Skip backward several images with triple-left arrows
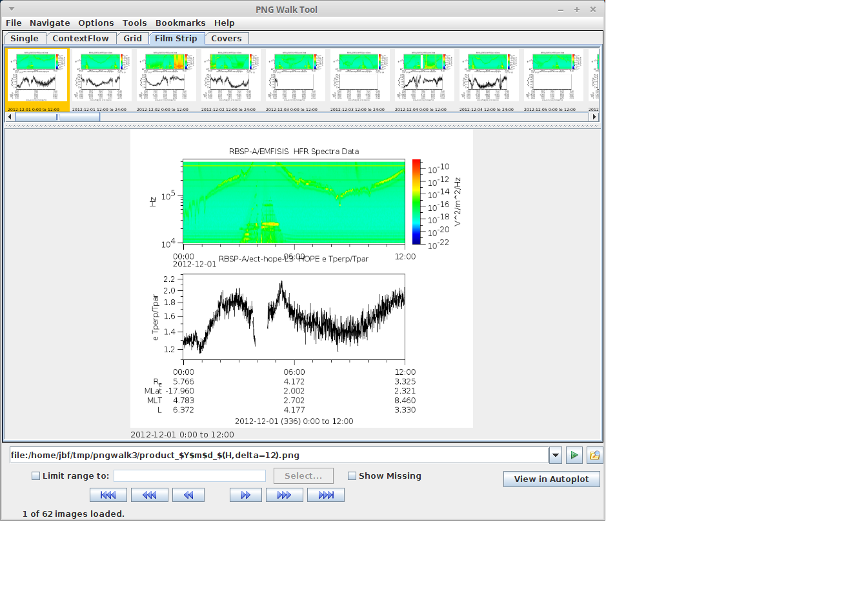Viewport: 868px width, 591px height. (149, 495)
